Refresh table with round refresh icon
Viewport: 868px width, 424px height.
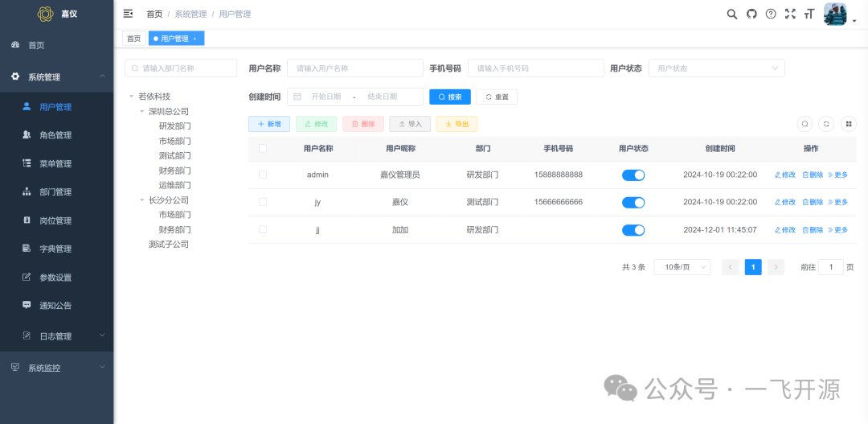coord(826,124)
